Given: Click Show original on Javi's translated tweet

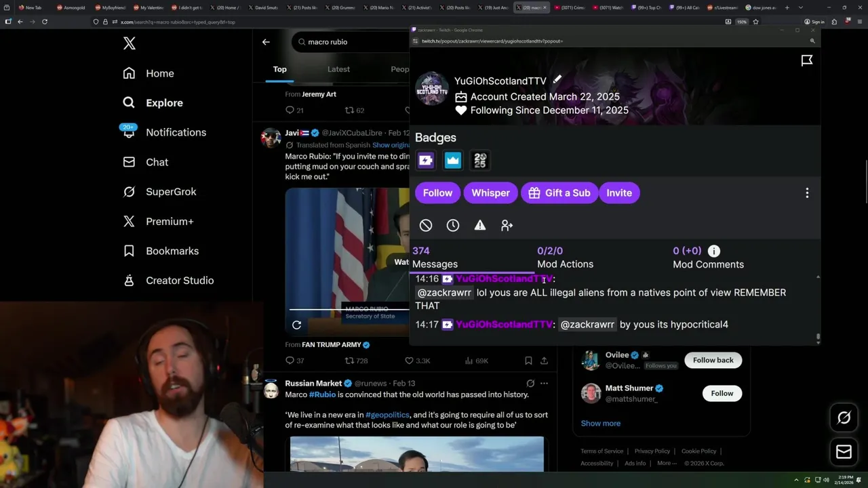Looking at the screenshot, I should 391,145.
